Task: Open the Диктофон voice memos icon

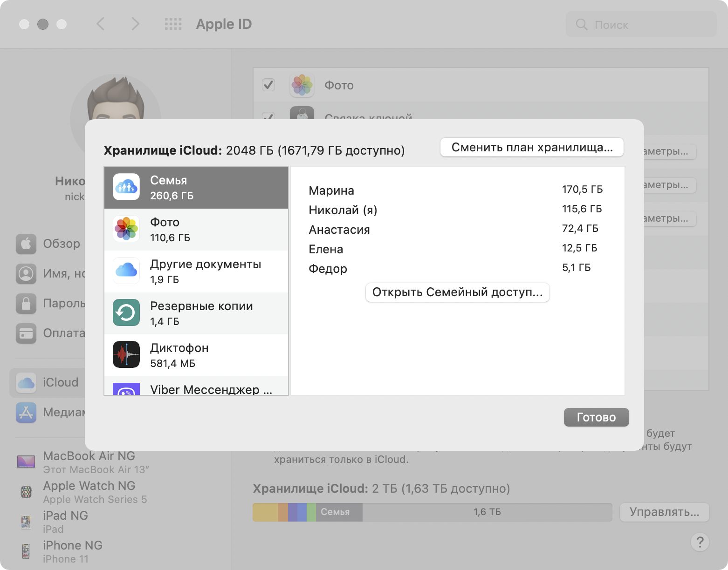Action: pos(126,355)
